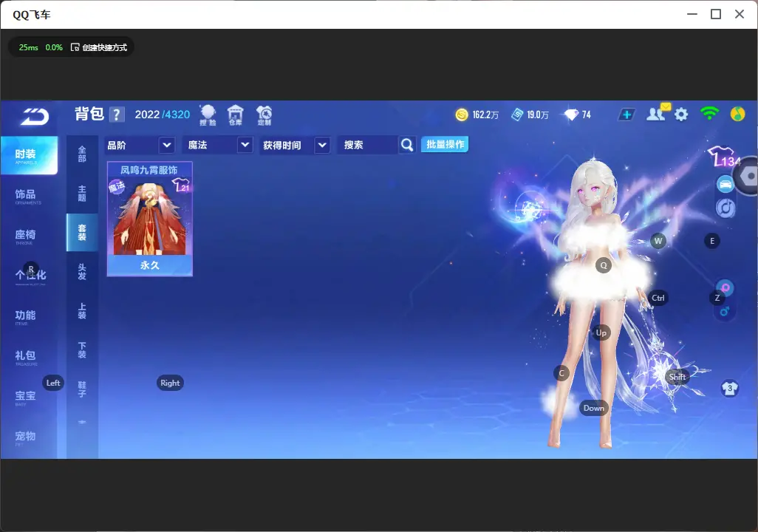Viewport: 758px width, 532px height.
Task: Click the backpack count 2022/4320
Action: pyautogui.click(x=163, y=115)
